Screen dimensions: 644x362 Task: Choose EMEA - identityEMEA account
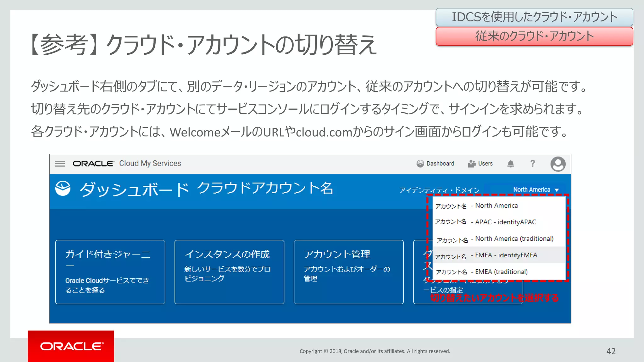(x=499, y=255)
